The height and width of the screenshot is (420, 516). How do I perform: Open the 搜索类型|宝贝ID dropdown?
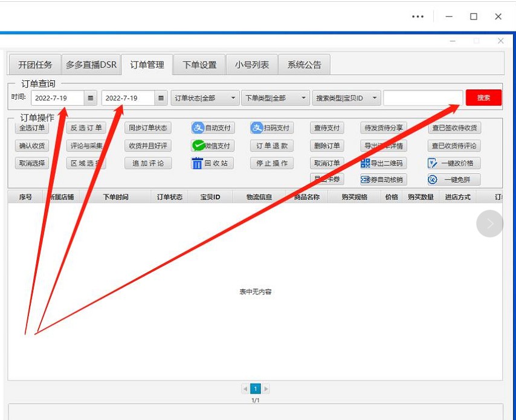click(346, 98)
